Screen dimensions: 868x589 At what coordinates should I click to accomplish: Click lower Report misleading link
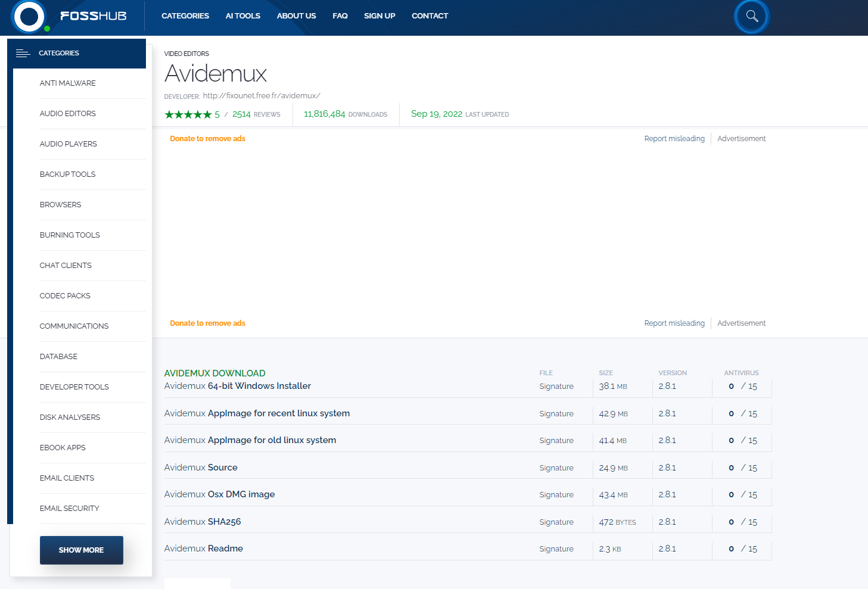click(674, 323)
